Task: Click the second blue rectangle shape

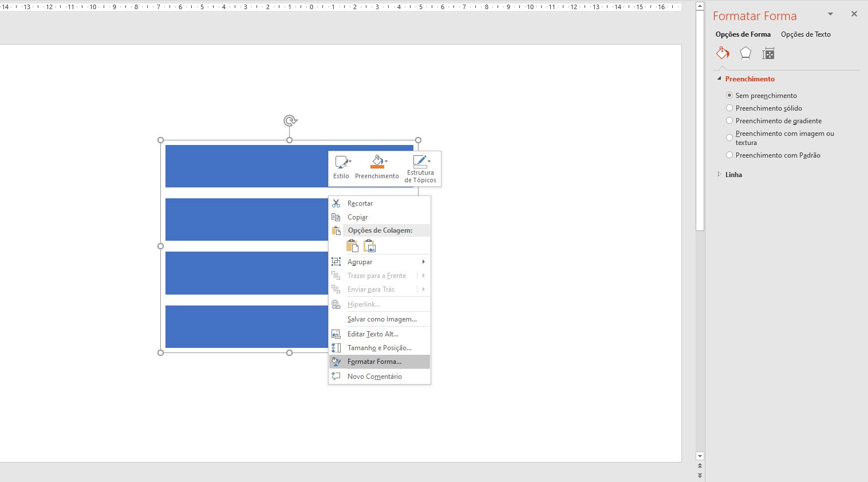Action: coord(246,220)
